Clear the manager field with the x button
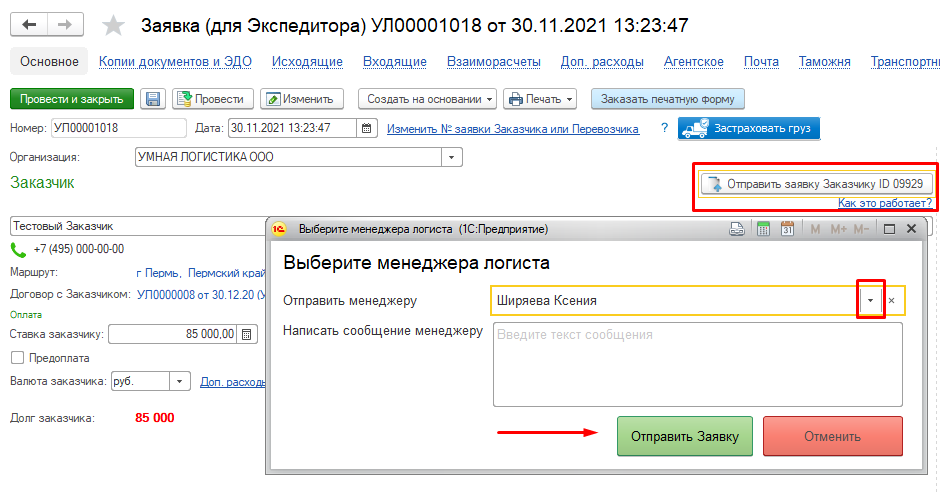940x495 pixels. tap(891, 301)
